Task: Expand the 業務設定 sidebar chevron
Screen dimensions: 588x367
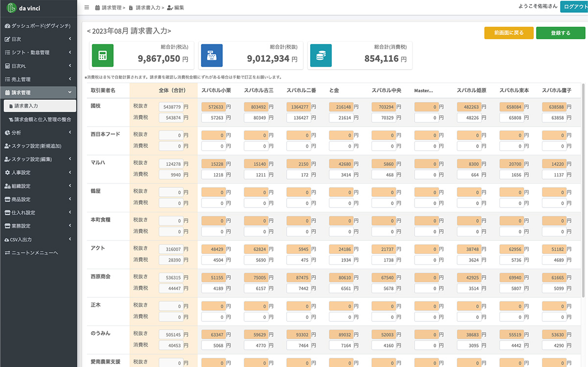Action: (70, 226)
